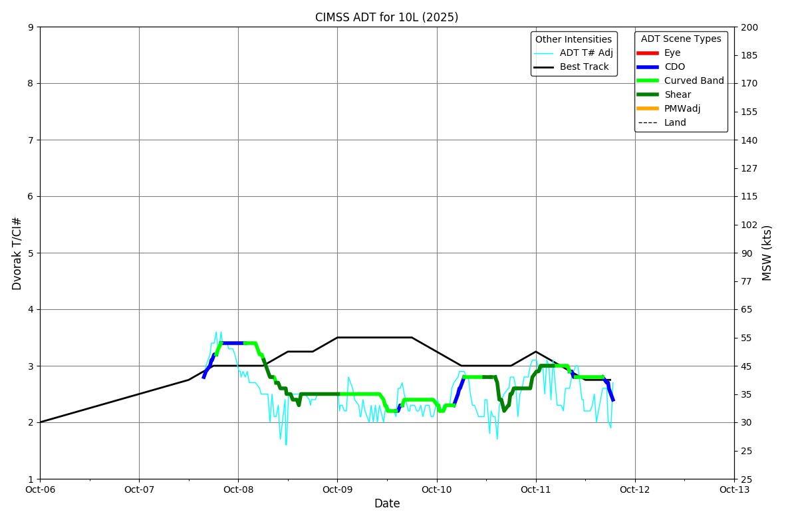This screenshot has height=532, width=798.
Task: Click MSW axis tick label "115"
Action: [x=749, y=197]
